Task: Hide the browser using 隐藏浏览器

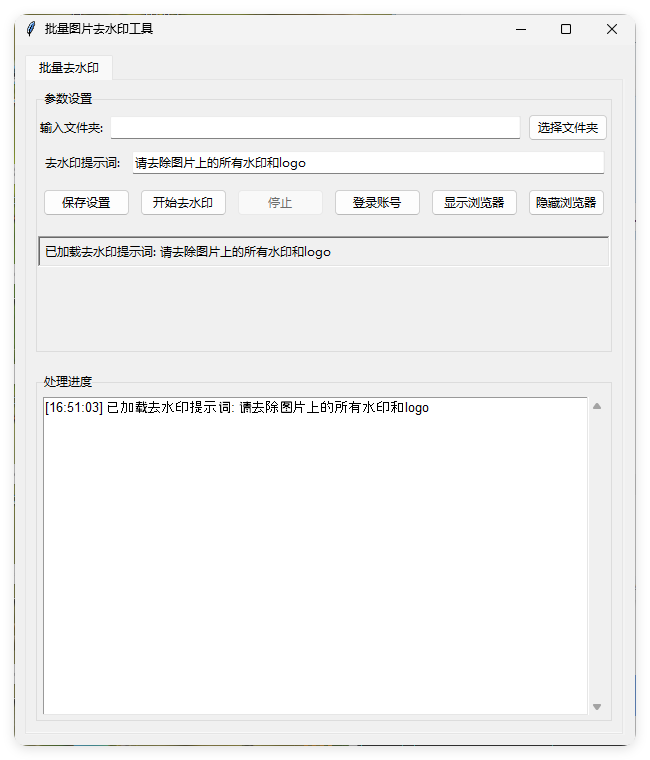Action: (566, 202)
